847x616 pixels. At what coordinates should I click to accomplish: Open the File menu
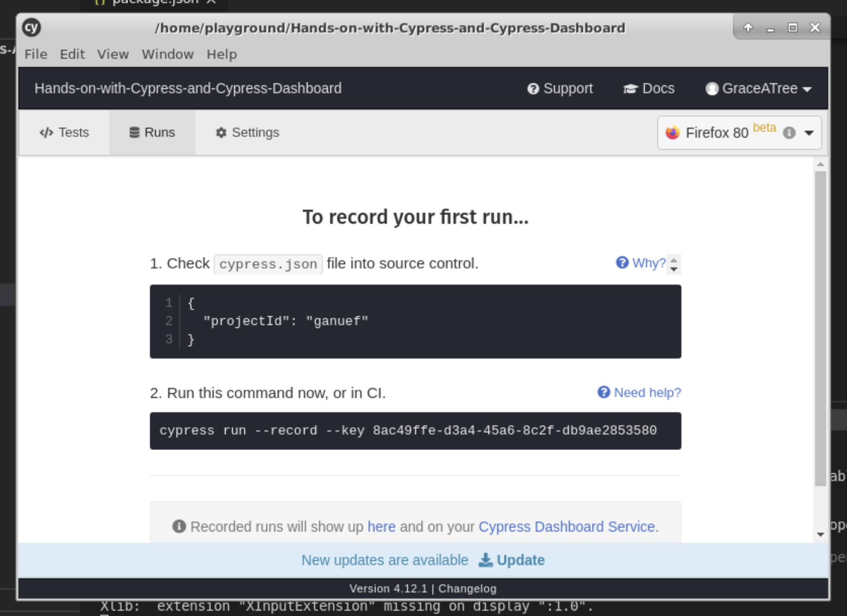tap(36, 54)
